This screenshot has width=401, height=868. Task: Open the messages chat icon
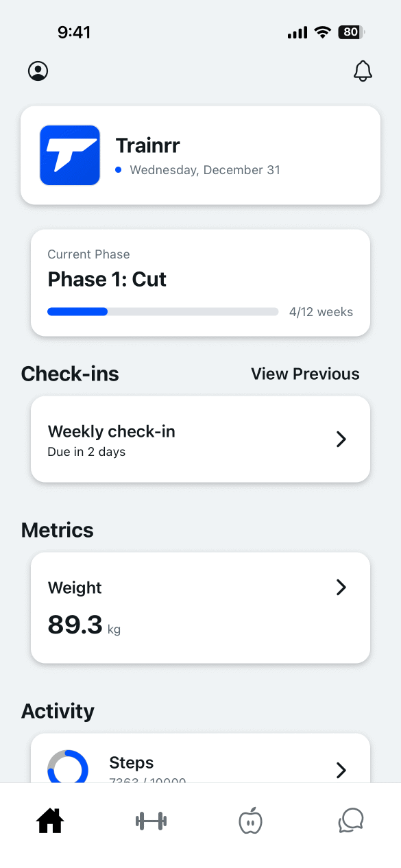tap(351, 820)
